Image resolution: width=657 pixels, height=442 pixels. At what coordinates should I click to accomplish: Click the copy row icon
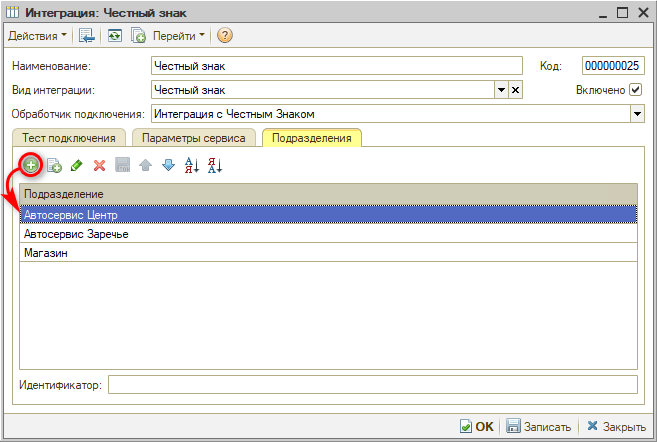click(54, 166)
